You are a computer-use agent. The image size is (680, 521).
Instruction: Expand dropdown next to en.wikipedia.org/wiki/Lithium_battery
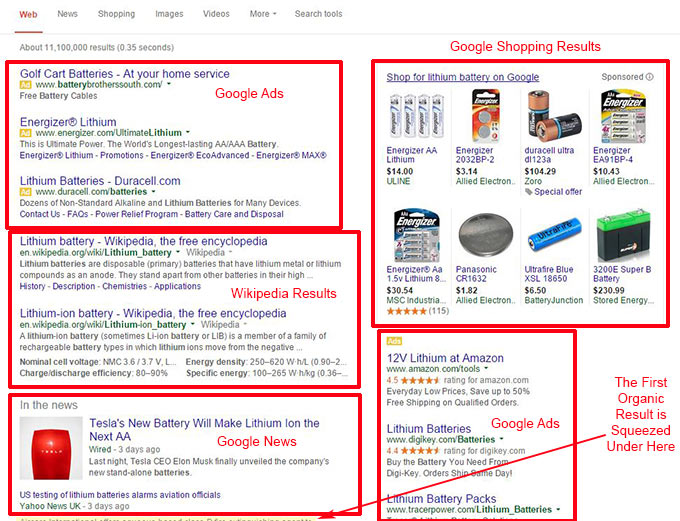tap(177, 252)
